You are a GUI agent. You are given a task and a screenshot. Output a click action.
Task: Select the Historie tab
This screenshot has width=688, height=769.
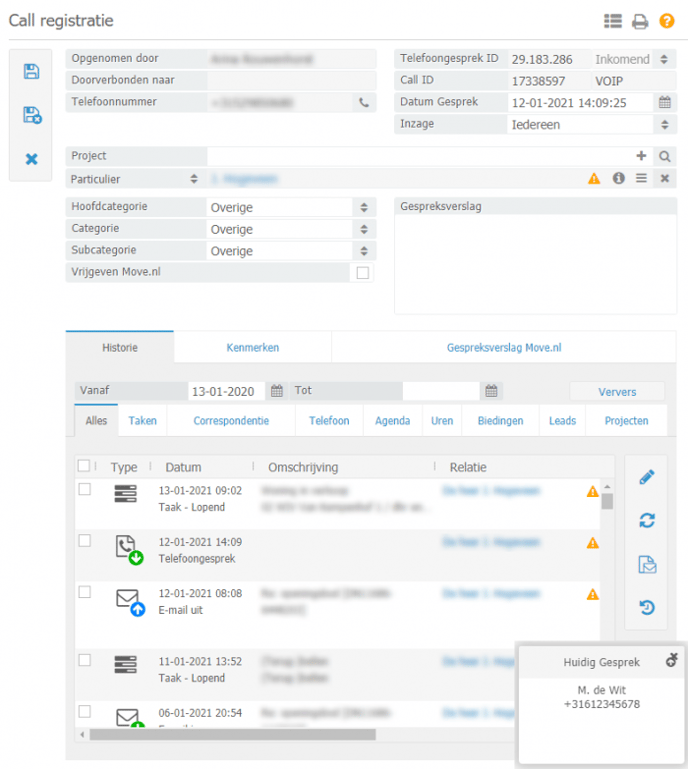pyautogui.click(x=120, y=347)
